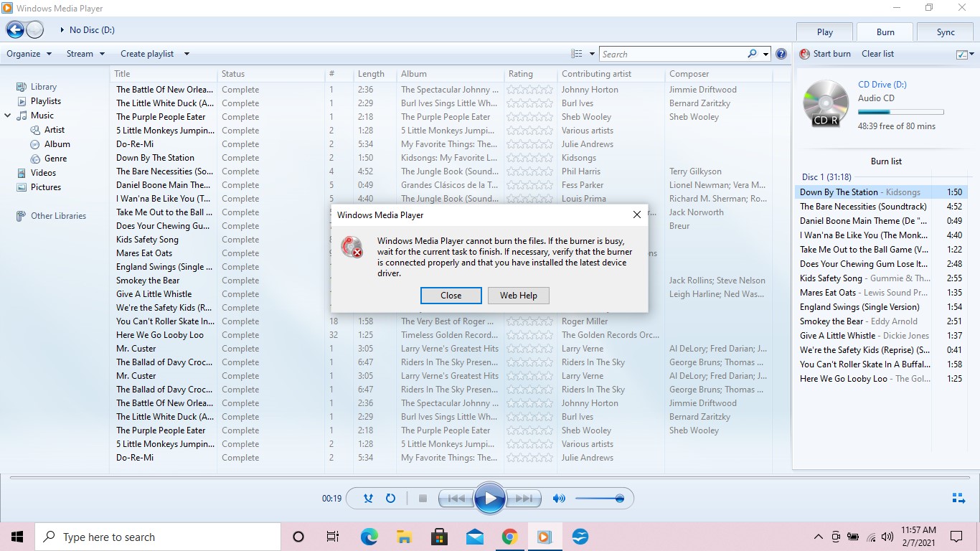Screen dimensions: 980x551
Task: Open the View options dropdown arrow
Action: (592, 54)
